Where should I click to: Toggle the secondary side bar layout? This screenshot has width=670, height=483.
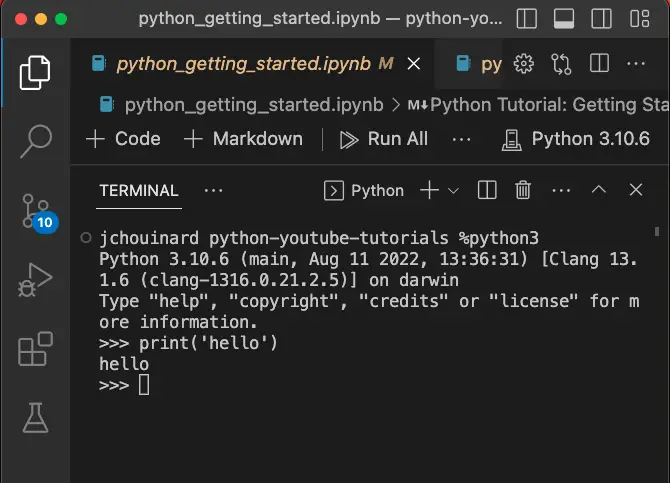click(599, 19)
